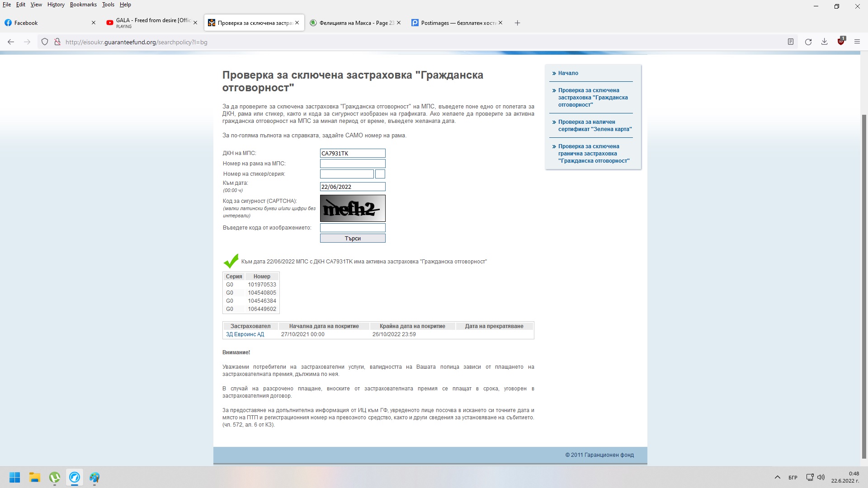Click the insecure connection padlock icon
The height and width of the screenshot is (488, 868).
click(x=57, y=42)
